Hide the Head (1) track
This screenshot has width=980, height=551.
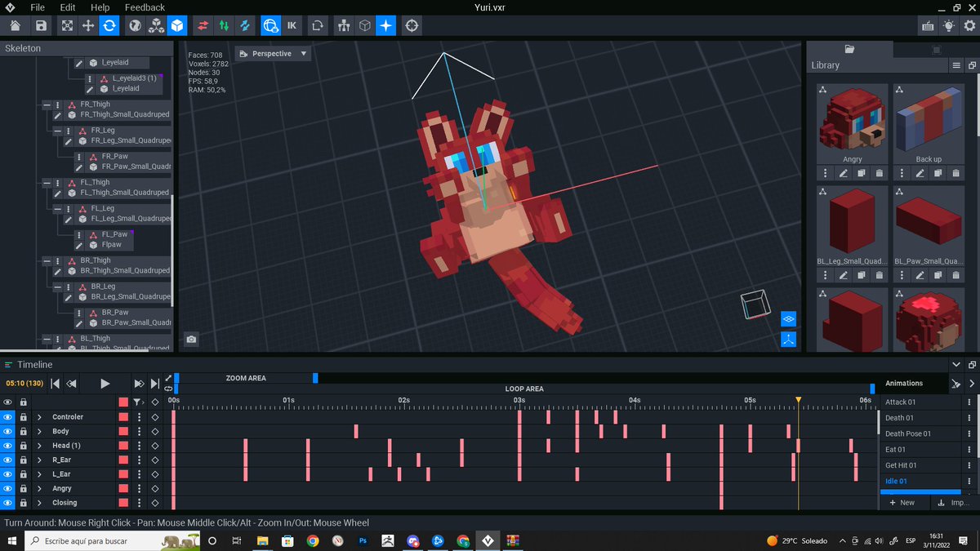pyautogui.click(x=7, y=446)
